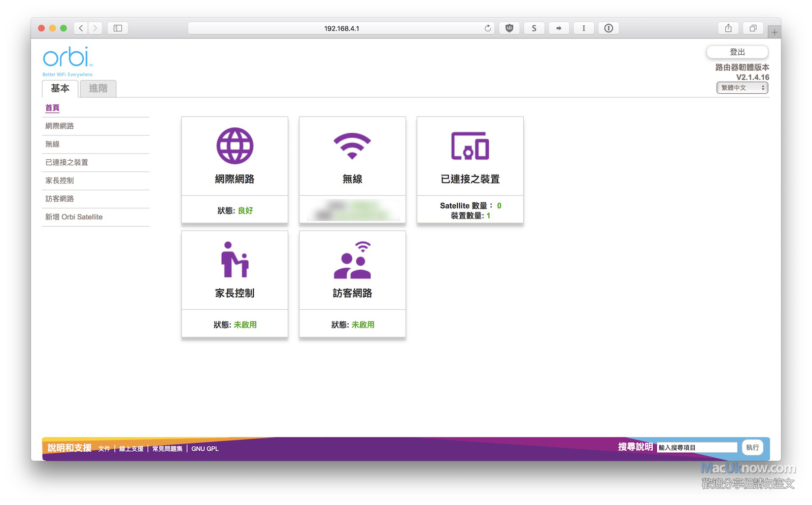
Task: Select the 基本 tab
Action: [60, 88]
